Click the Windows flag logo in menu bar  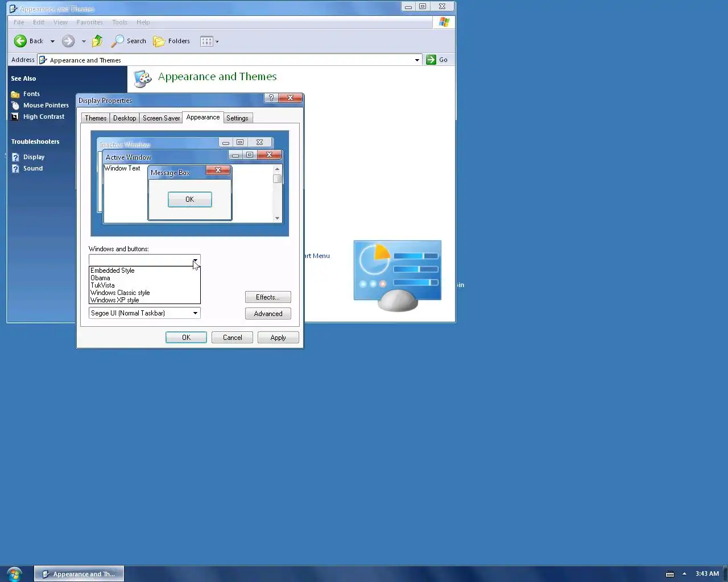(444, 22)
